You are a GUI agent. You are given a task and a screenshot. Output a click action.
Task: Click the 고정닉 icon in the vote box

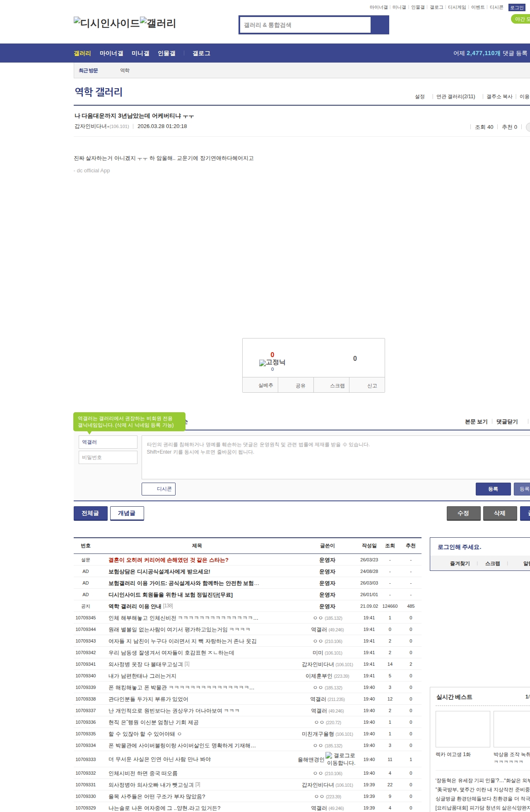(x=272, y=362)
